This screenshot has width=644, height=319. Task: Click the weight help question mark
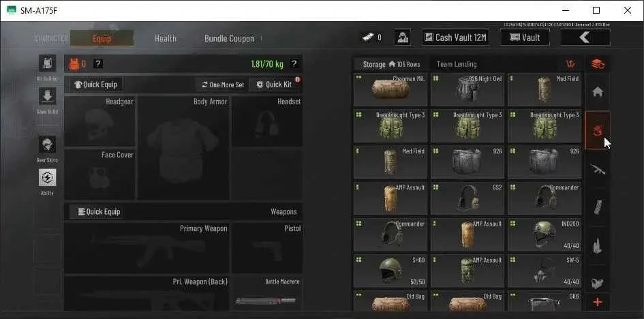(x=294, y=63)
